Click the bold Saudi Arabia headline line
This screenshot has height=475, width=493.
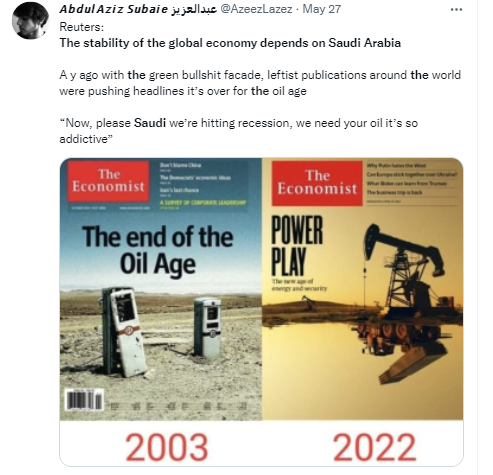pyautogui.click(x=230, y=43)
